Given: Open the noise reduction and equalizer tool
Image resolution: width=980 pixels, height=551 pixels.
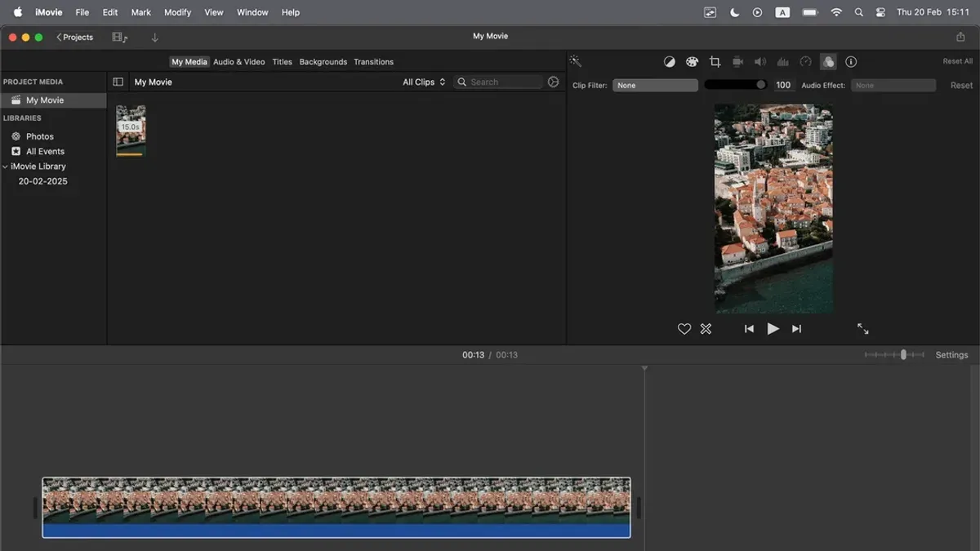Looking at the screenshot, I should tap(783, 62).
